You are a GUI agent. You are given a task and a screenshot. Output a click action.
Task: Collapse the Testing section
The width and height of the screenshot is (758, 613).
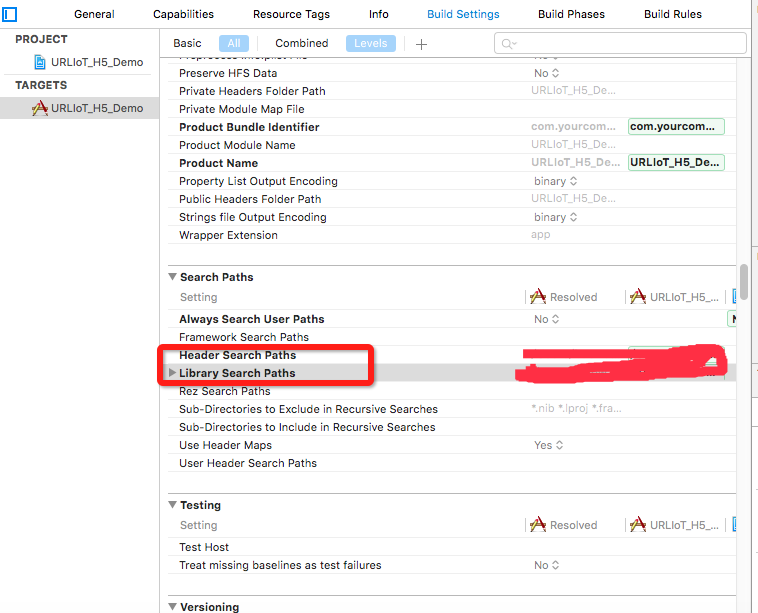[173, 505]
